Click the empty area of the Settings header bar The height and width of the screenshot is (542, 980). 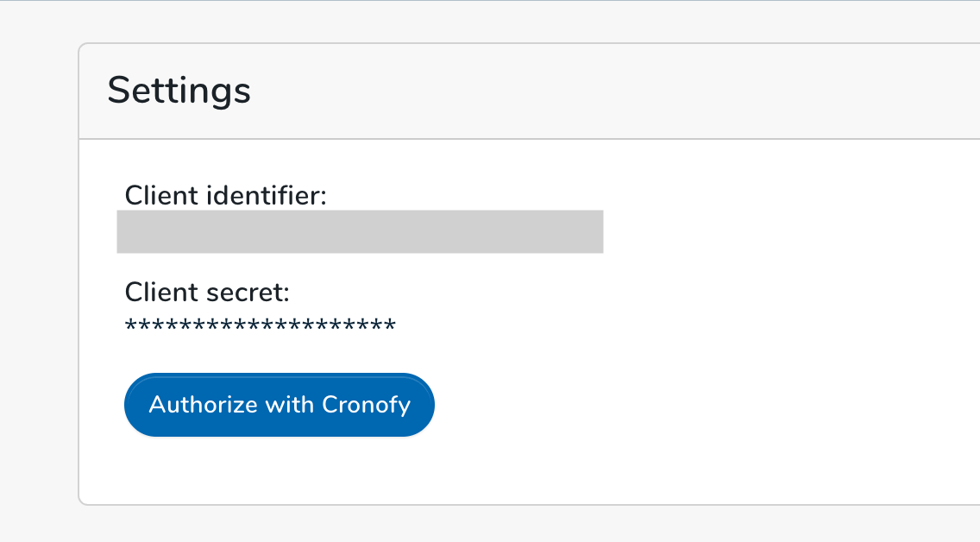click(x=612, y=91)
